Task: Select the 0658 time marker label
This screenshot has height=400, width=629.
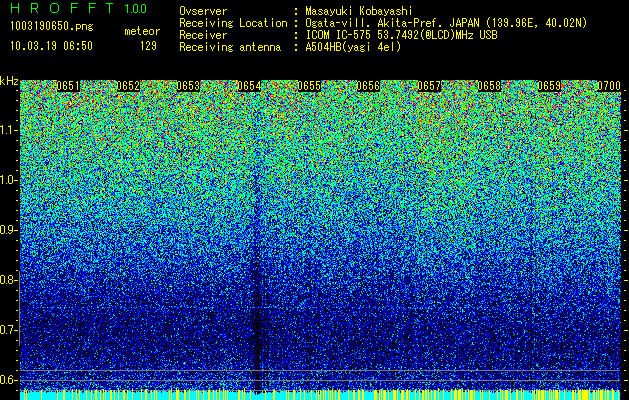Action: click(489, 86)
